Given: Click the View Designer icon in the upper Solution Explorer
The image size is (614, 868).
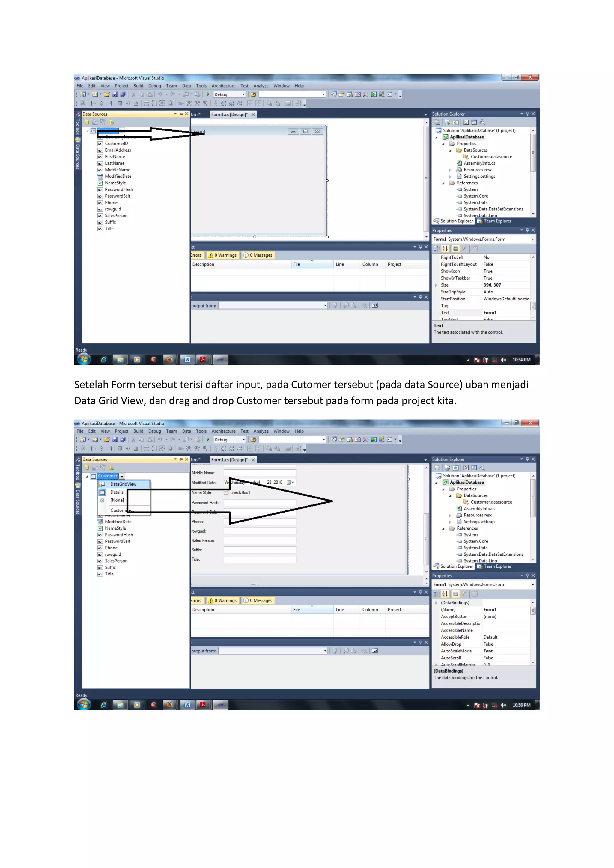Looking at the screenshot, I should 474,122.
